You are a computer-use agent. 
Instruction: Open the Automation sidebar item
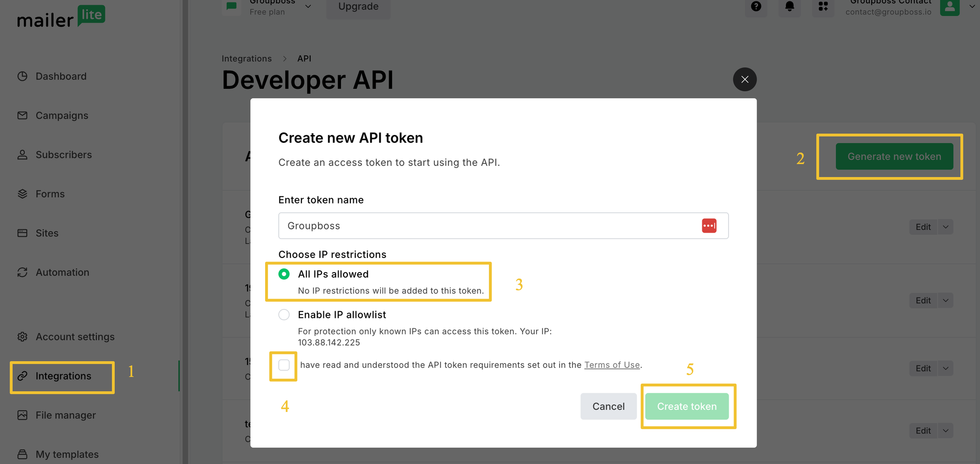[x=53, y=273]
